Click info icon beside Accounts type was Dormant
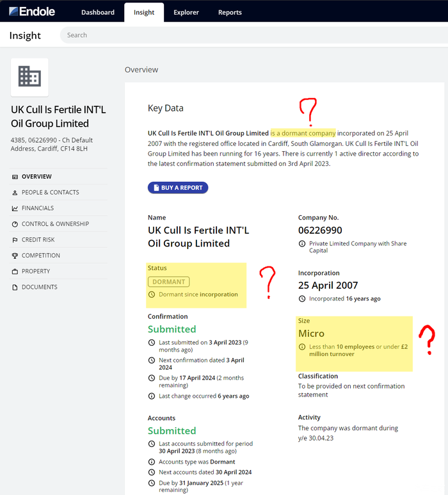 pyautogui.click(x=152, y=462)
